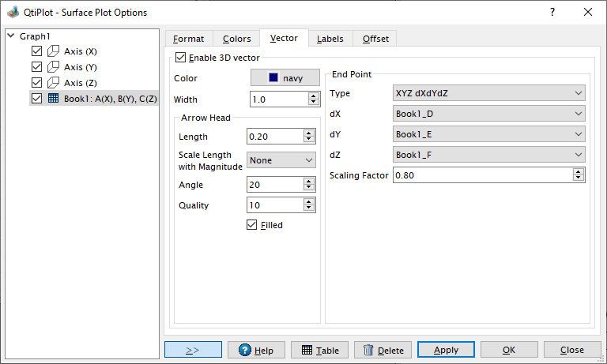Click the Apply button

coord(446,350)
